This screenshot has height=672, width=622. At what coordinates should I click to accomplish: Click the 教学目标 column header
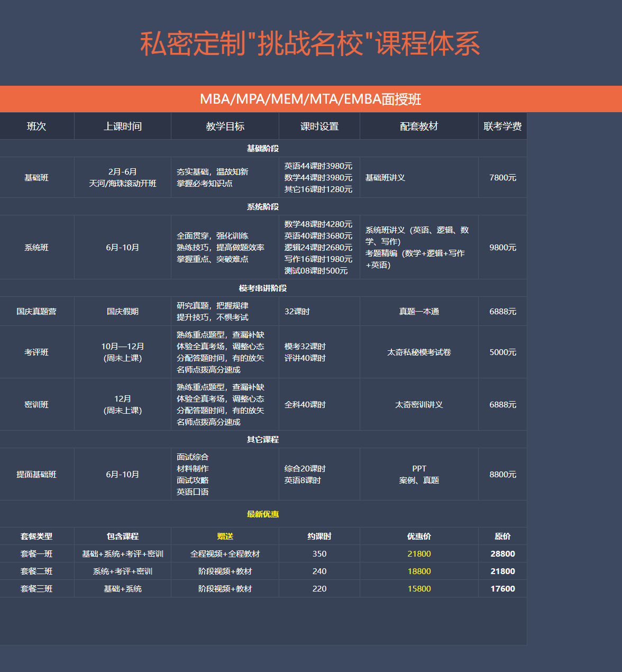click(x=225, y=126)
